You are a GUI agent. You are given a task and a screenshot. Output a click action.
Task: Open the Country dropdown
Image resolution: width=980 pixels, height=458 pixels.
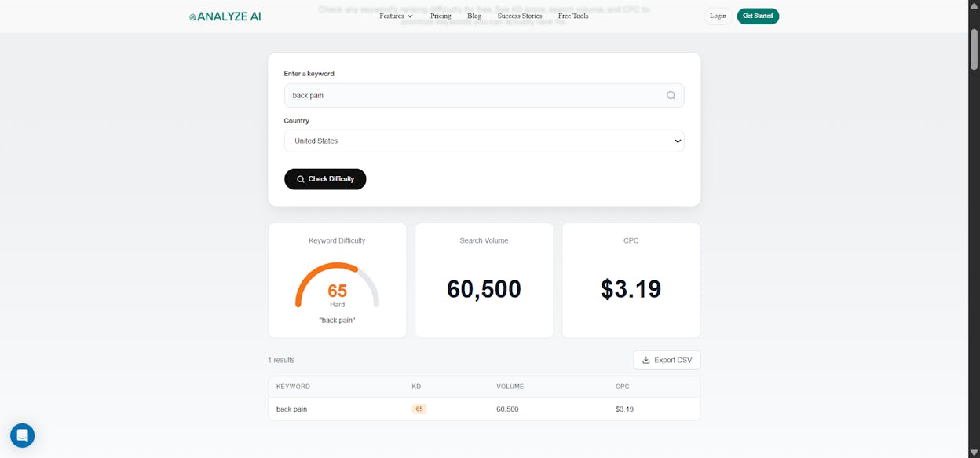click(484, 141)
